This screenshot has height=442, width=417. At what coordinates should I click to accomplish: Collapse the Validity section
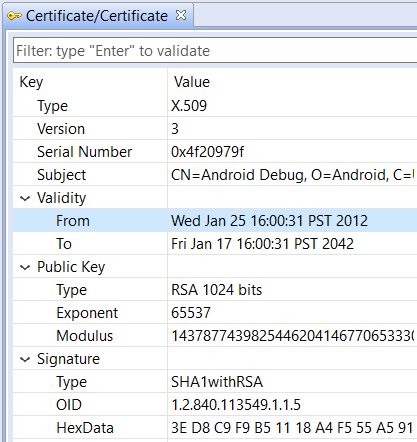(x=25, y=199)
